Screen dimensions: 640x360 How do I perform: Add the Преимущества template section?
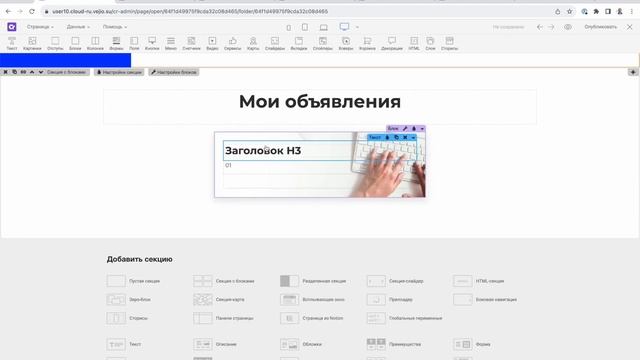(x=394, y=344)
